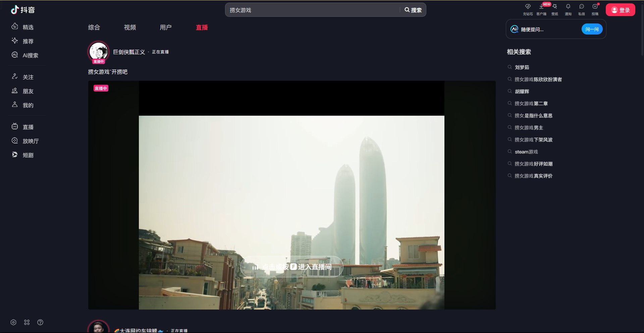Switch to the 用户 tab
The width and height of the screenshot is (644, 333).
pyautogui.click(x=166, y=27)
